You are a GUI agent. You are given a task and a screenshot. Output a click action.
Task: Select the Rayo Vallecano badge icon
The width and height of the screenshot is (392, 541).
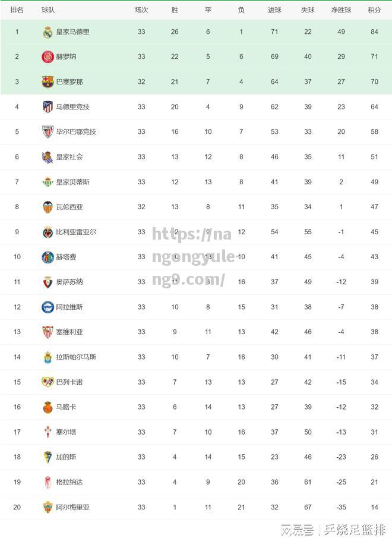[x=48, y=382]
